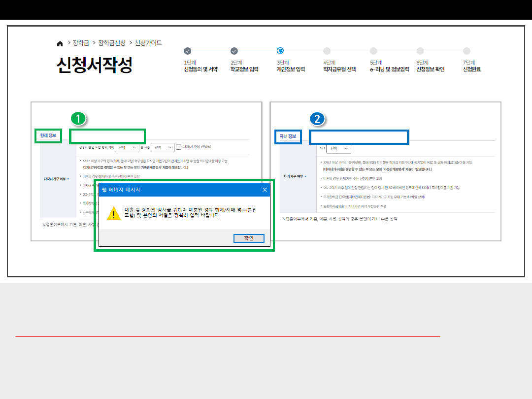Open 신청가이드 breadcrumb link
Screen dimensions: 532x399
click(148, 43)
